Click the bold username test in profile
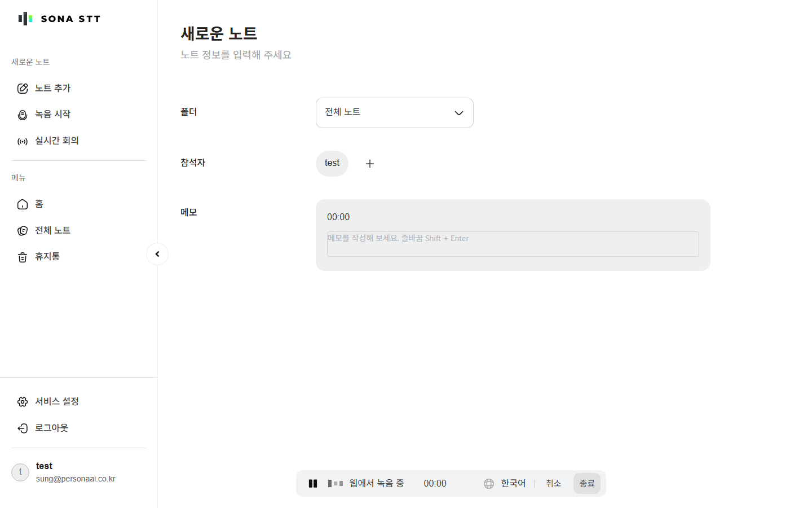 (44, 466)
